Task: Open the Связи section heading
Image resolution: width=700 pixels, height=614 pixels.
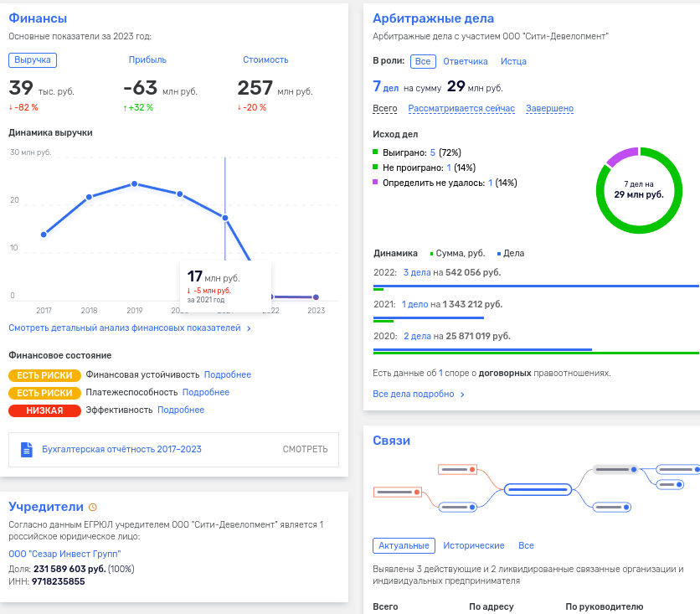Action: pos(391,441)
